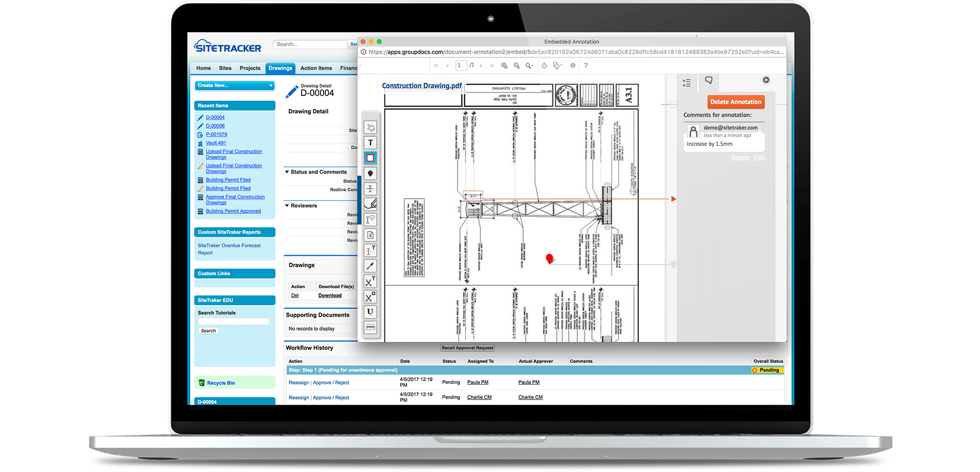Open the Drawings tab
This screenshot has width=980, height=472.
[281, 68]
